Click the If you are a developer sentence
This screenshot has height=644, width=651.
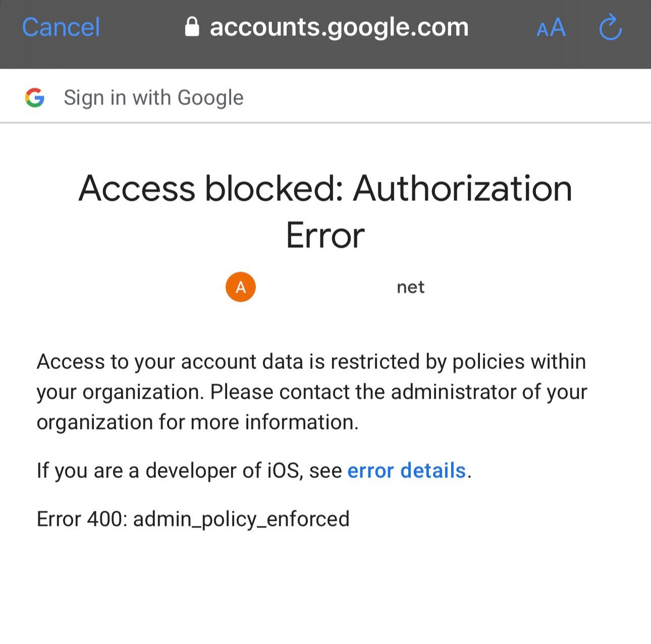(254, 470)
